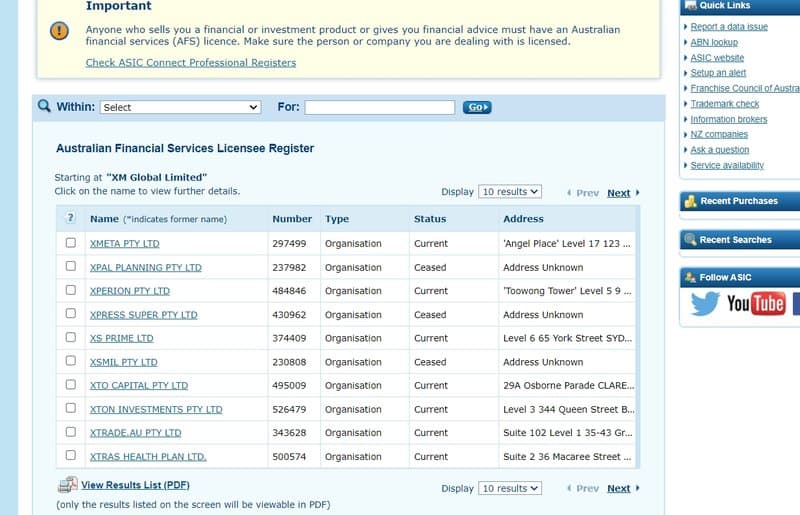Open Service availability quick link
The height and width of the screenshot is (515, 800).
(727, 165)
